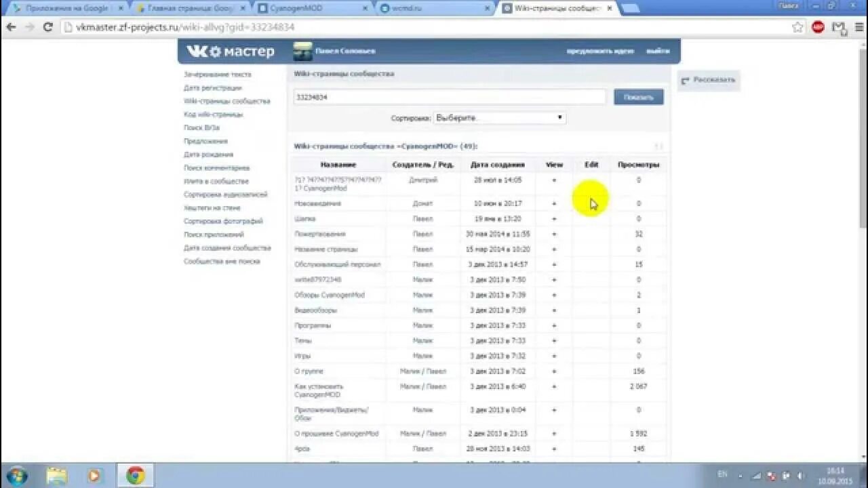This screenshot has width=868, height=488.
Task: Open Сообщества вне поиска in the sidebar
Action: (x=222, y=261)
